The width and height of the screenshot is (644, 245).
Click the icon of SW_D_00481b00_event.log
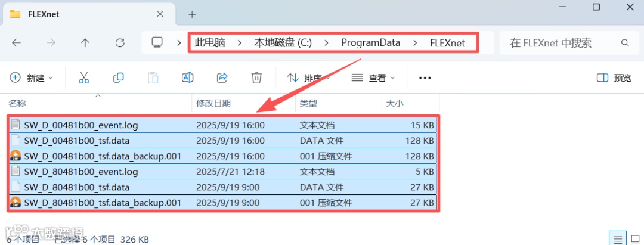(16, 125)
